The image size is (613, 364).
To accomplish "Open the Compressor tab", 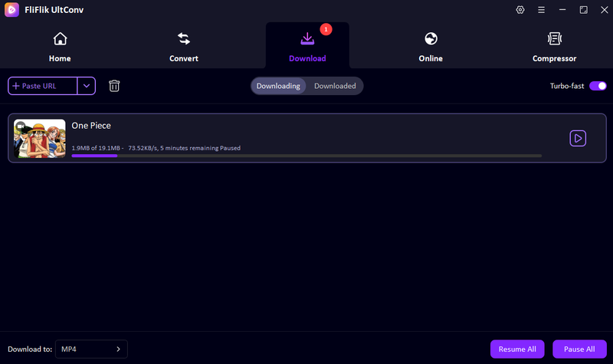I will [554, 47].
